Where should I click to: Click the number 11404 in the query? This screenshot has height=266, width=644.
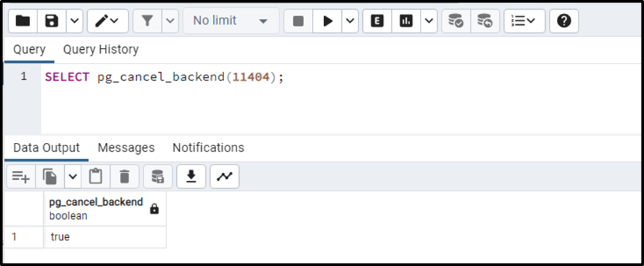[252, 77]
